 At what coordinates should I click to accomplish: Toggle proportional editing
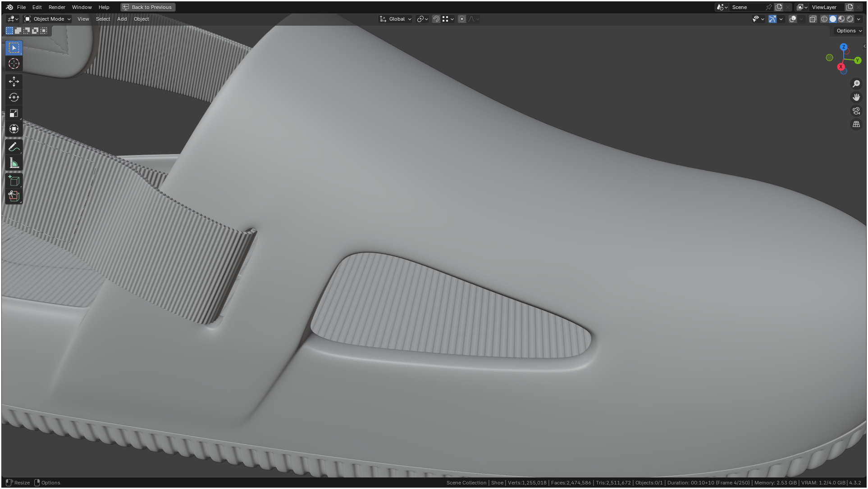(462, 19)
